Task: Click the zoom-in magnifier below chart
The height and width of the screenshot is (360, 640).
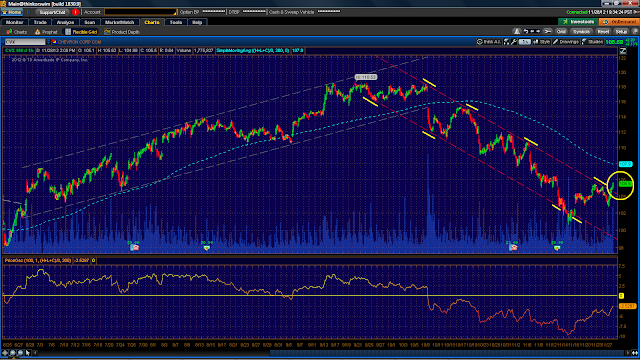Action: pyautogui.click(x=13, y=353)
